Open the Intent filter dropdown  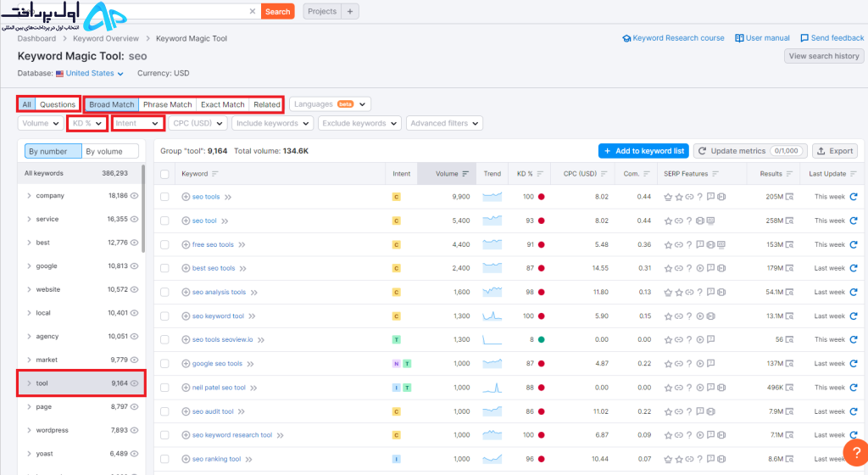tap(137, 123)
